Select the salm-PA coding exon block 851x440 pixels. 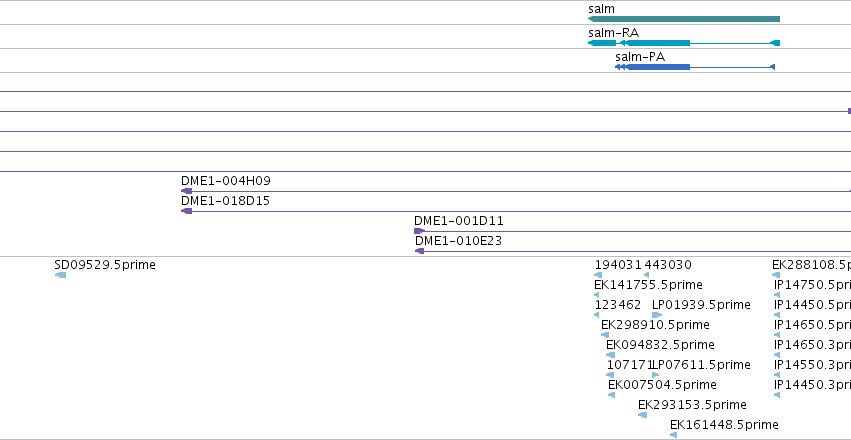pos(658,67)
